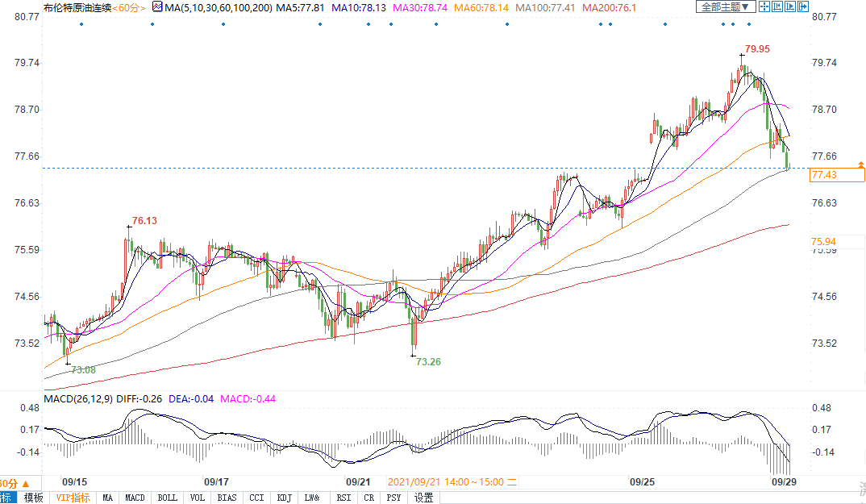Click the rightmost chart control icon at top

(802, 7)
